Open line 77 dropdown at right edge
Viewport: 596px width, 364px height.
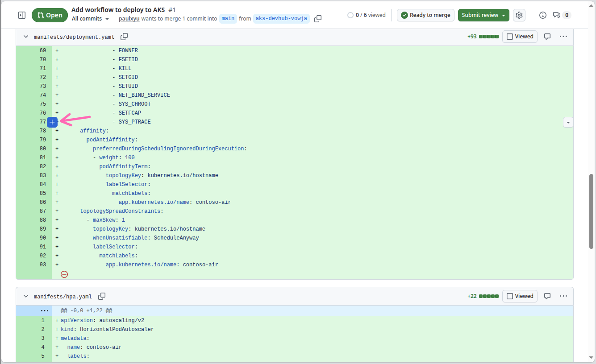[568, 122]
